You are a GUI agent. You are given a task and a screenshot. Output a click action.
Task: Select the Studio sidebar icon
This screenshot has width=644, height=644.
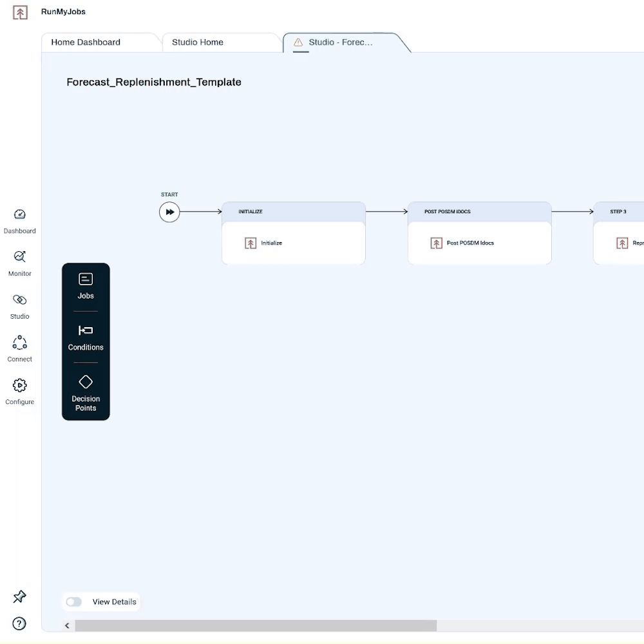pos(19,300)
